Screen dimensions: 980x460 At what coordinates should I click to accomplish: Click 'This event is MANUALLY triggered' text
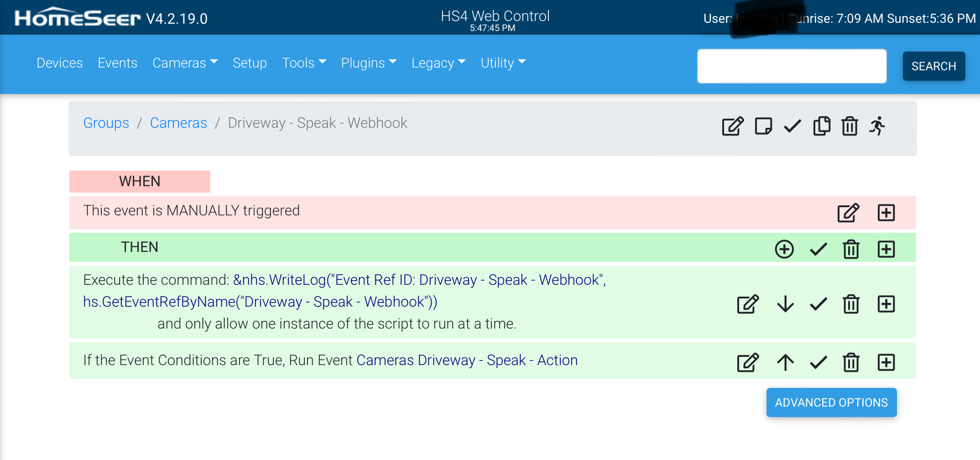(191, 210)
